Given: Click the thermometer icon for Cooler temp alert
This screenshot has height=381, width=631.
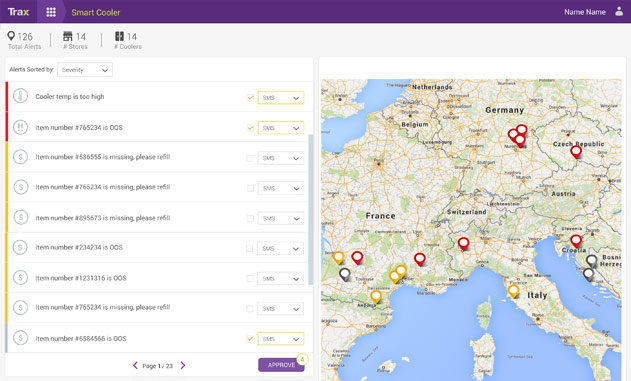Looking at the screenshot, I should [x=21, y=96].
